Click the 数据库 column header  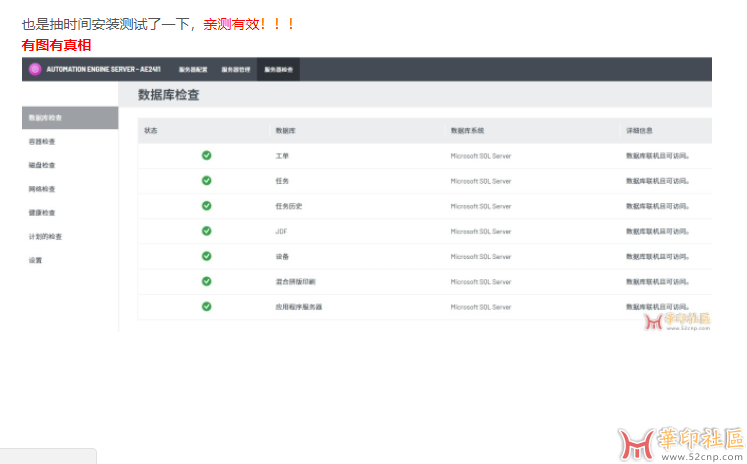pyautogui.click(x=285, y=131)
